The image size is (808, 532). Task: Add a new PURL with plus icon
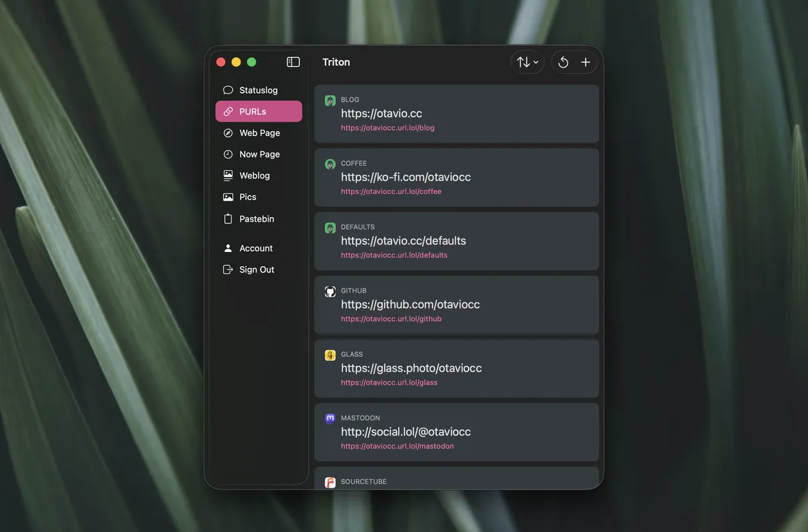tap(586, 62)
